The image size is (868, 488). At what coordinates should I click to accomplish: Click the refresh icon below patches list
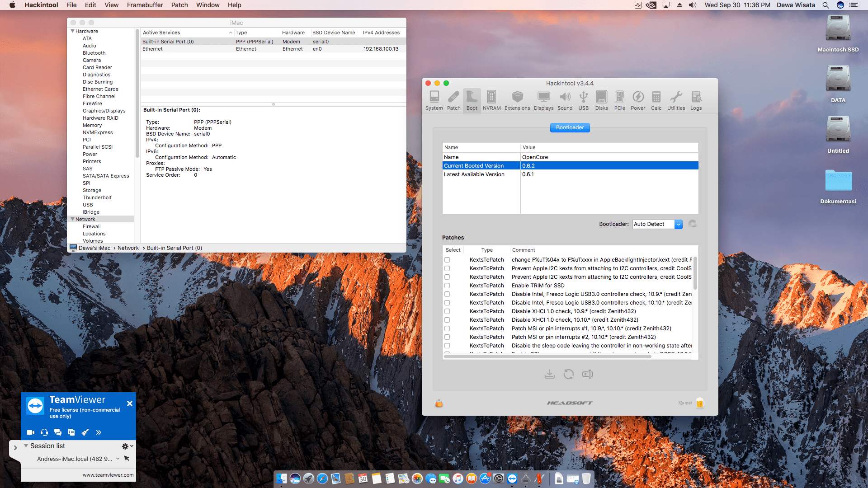569,374
